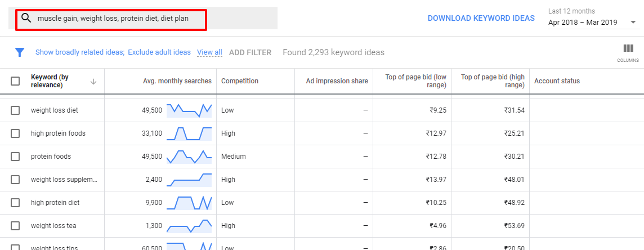Click the search magnifier icon
Image resolution: width=644 pixels, height=250 pixels.
tap(26, 18)
